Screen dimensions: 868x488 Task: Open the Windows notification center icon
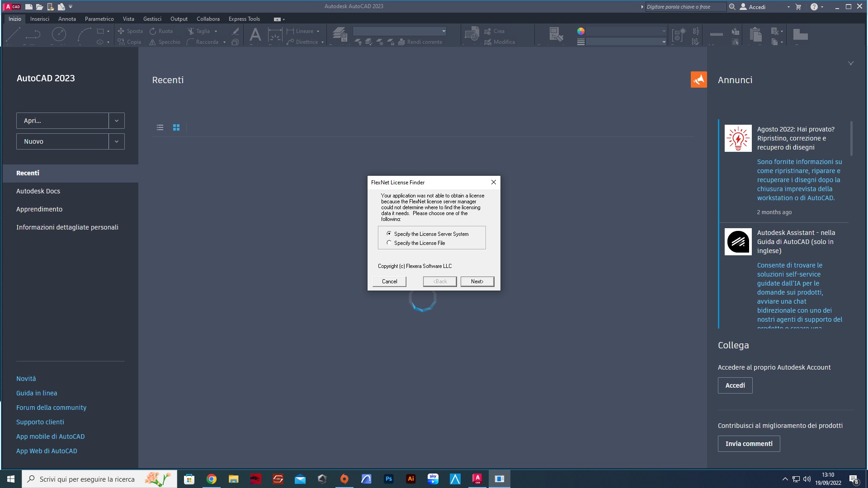point(854,479)
